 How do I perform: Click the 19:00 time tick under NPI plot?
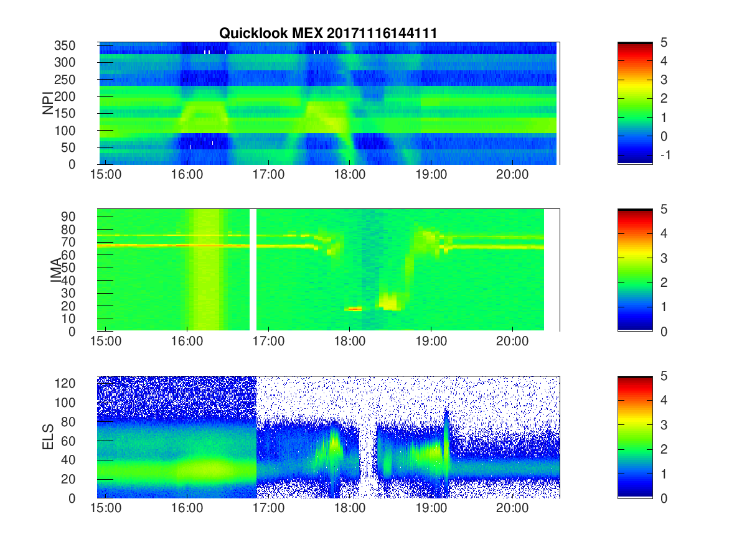click(x=431, y=175)
